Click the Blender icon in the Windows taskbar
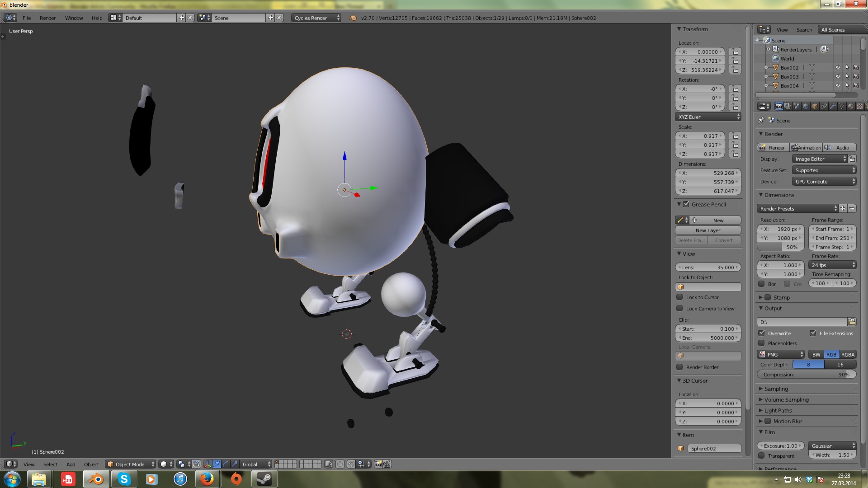The height and width of the screenshot is (488, 868). point(96,479)
